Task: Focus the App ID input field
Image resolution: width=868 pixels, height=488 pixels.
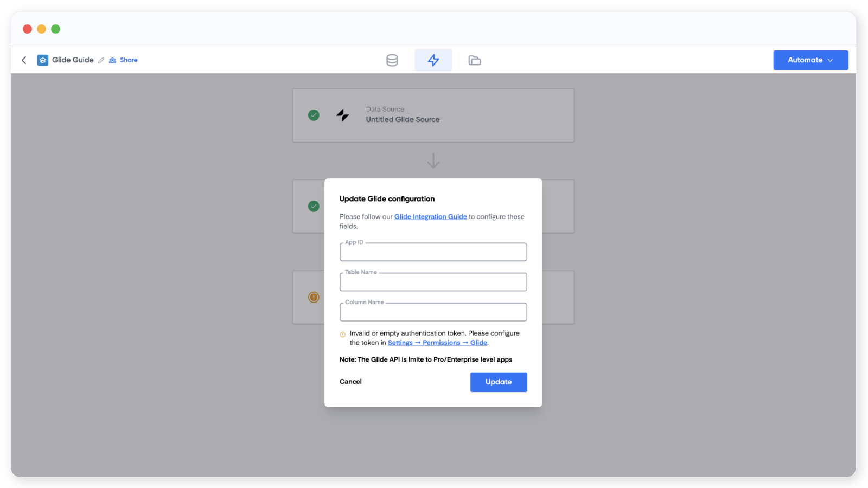Action: [x=433, y=253]
